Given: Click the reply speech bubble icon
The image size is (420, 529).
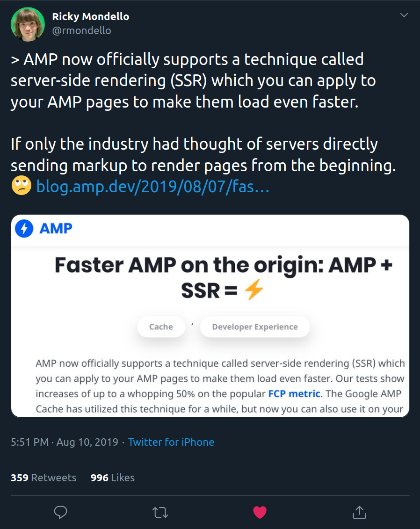Looking at the screenshot, I should click(x=61, y=512).
